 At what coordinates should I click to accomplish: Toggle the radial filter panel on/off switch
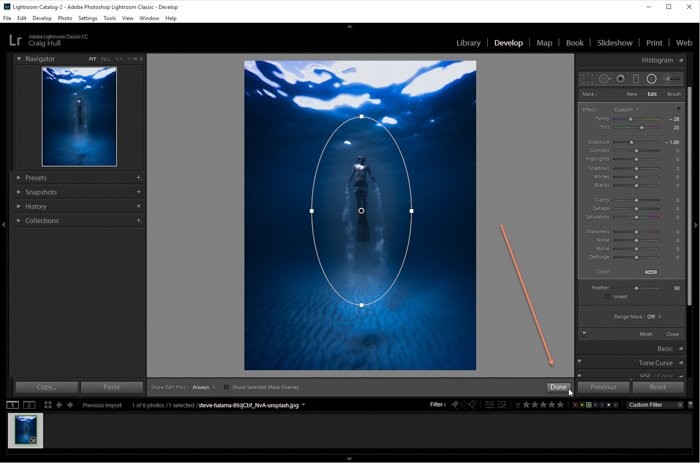(x=584, y=333)
